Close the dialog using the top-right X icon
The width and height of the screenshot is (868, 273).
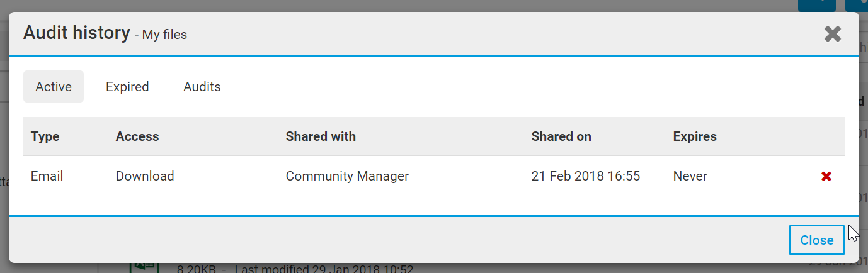pyautogui.click(x=833, y=34)
